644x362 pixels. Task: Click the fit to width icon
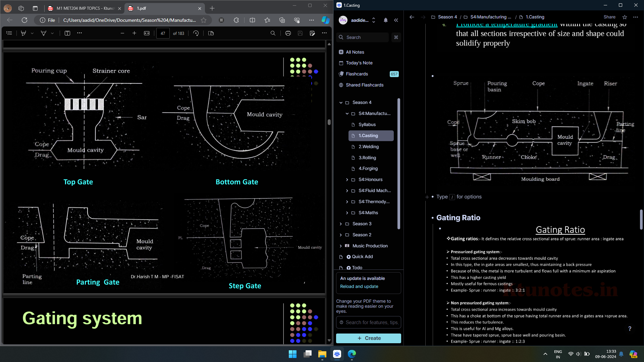[x=147, y=33]
